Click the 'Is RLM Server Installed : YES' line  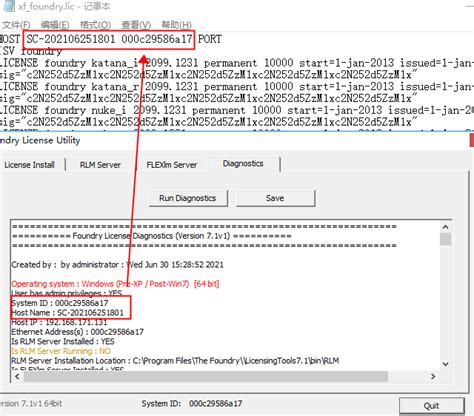coord(63,342)
